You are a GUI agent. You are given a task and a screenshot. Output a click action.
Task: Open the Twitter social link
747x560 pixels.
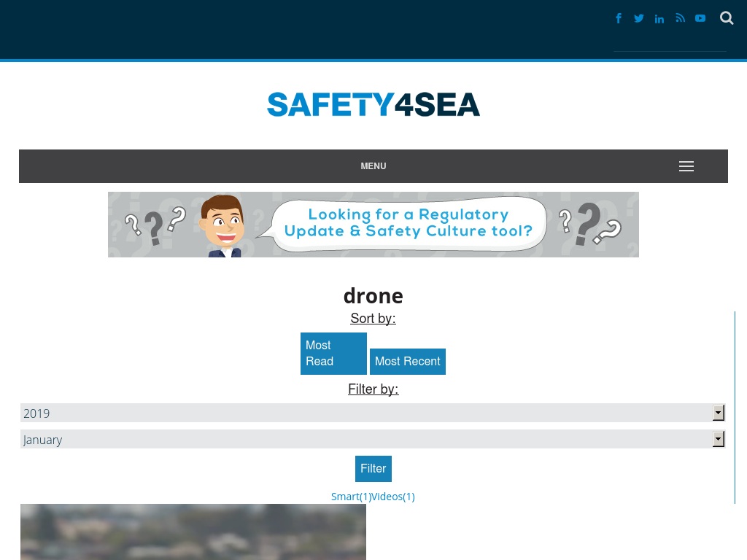point(639,18)
